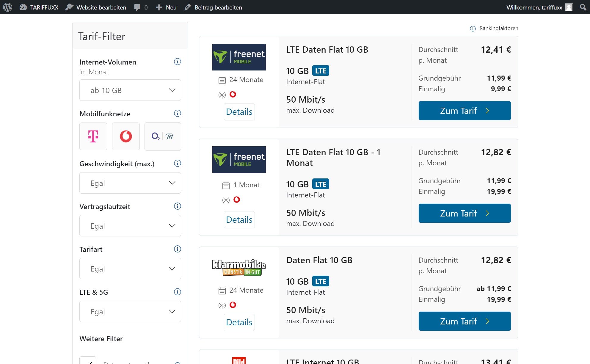Click Website bearbeiten in admin bar

tap(96, 7)
